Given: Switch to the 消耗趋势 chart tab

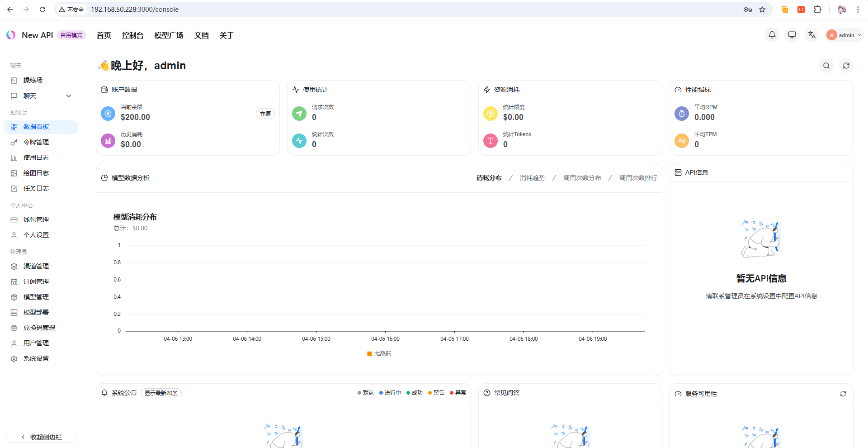Looking at the screenshot, I should [x=532, y=178].
